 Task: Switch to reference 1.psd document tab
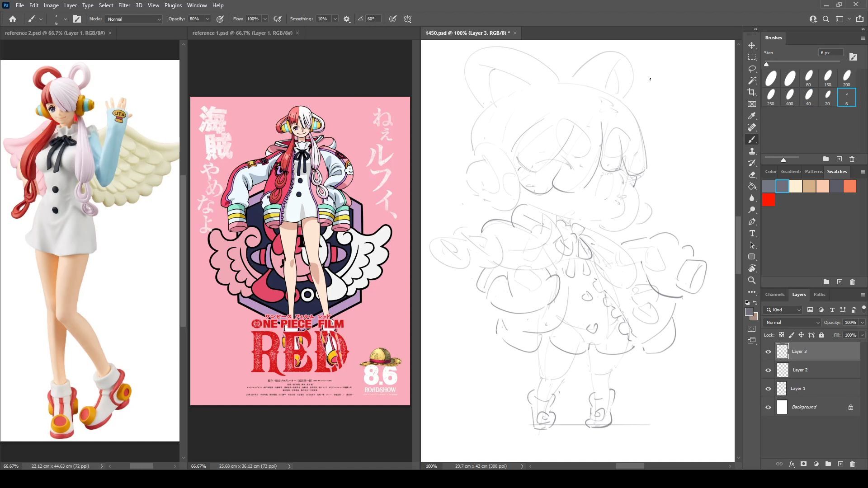[242, 33]
